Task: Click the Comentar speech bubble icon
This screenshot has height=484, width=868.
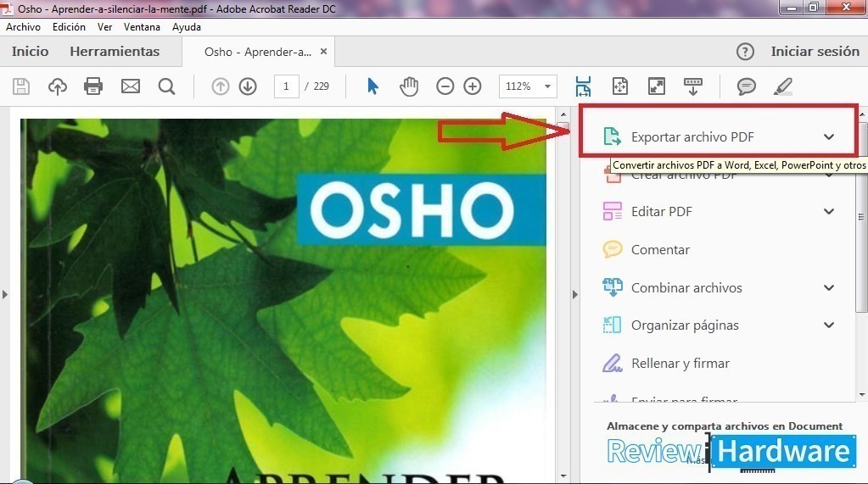Action: (613, 249)
